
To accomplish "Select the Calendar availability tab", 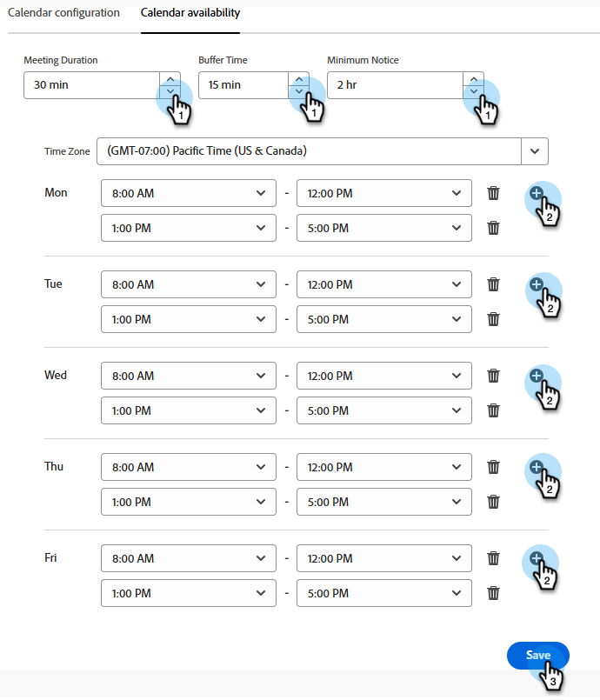I will (190, 12).
